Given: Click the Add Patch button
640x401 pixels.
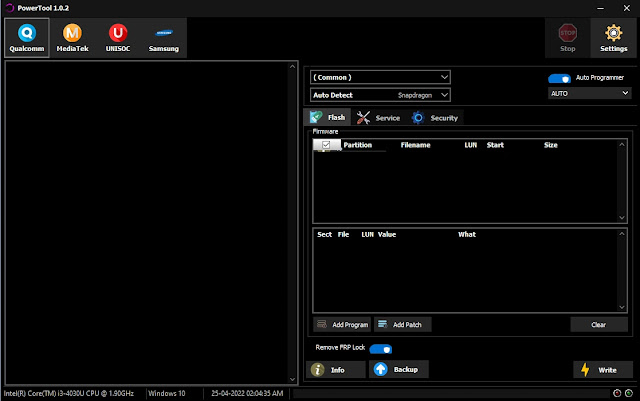Looking at the screenshot, I should point(403,325).
